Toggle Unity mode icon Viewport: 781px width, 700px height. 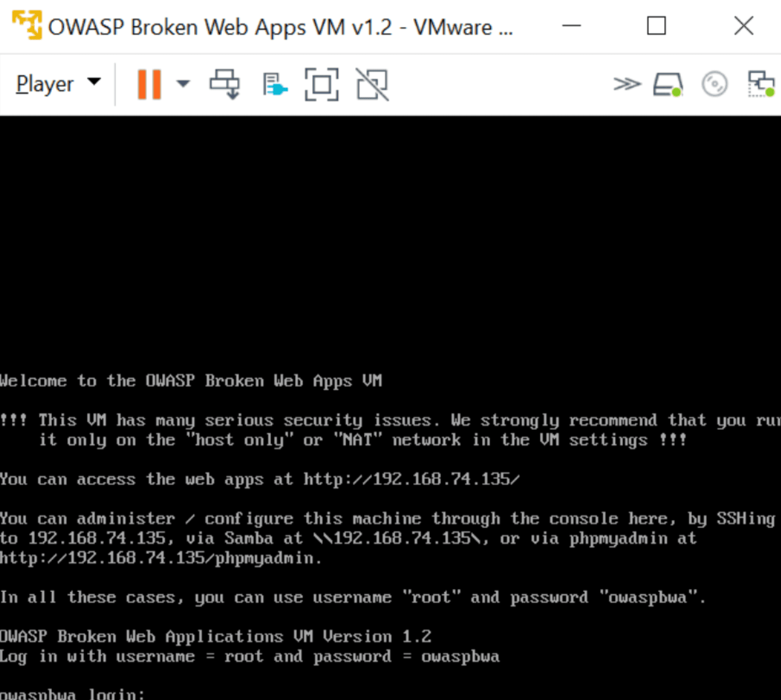(373, 84)
